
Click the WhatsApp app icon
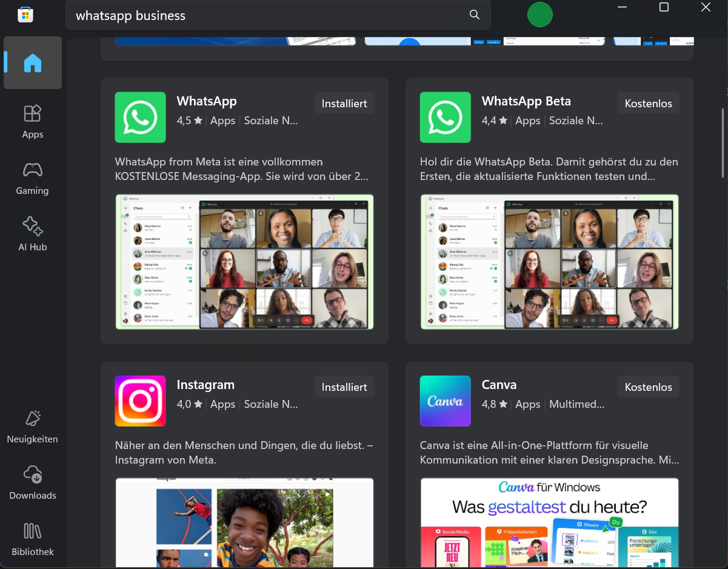[x=141, y=118]
